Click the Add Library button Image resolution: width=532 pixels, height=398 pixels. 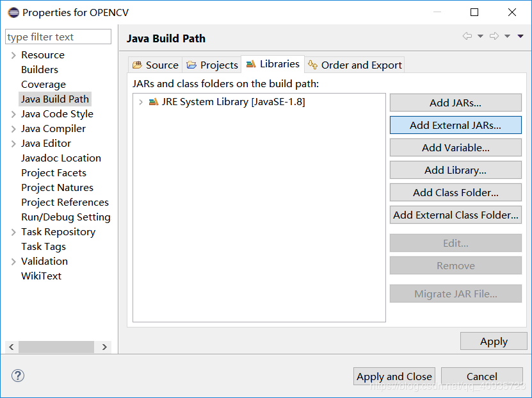tap(455, 170)
